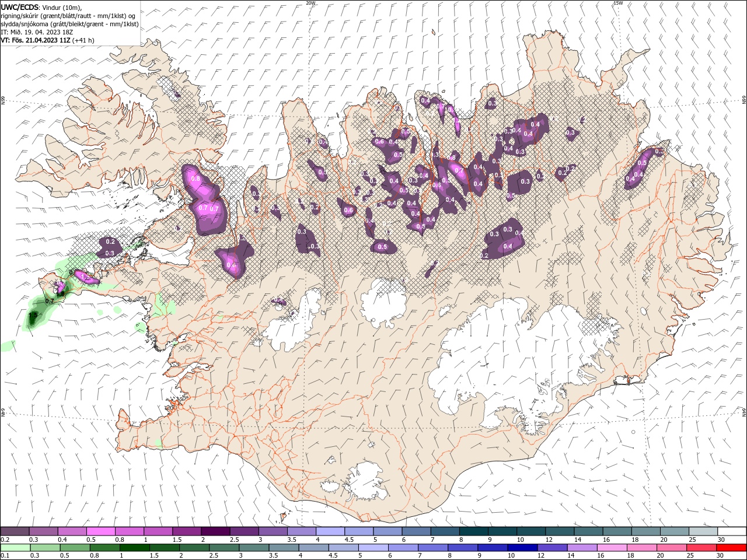
Task: Select upper legend swatch between 0.3 and 0.4
Action: pos(43,531)
